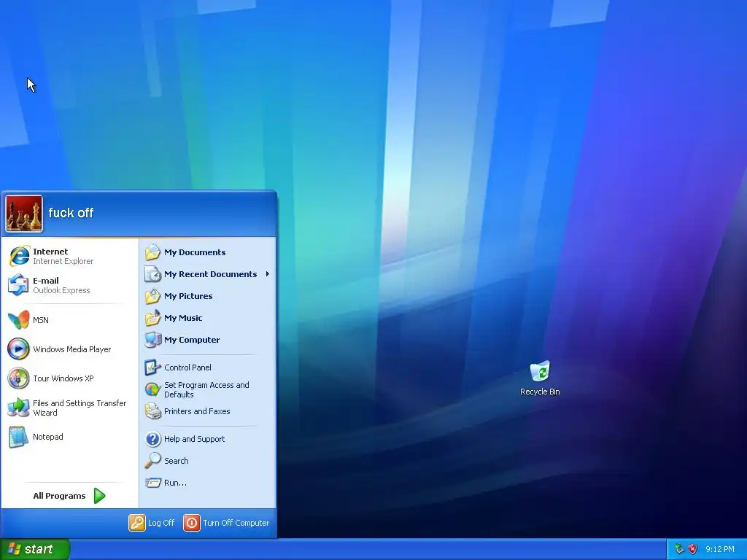This screenshot has width=747, height=560.
Task: Click the Run... icon
Action: click(x=153, y=483)
